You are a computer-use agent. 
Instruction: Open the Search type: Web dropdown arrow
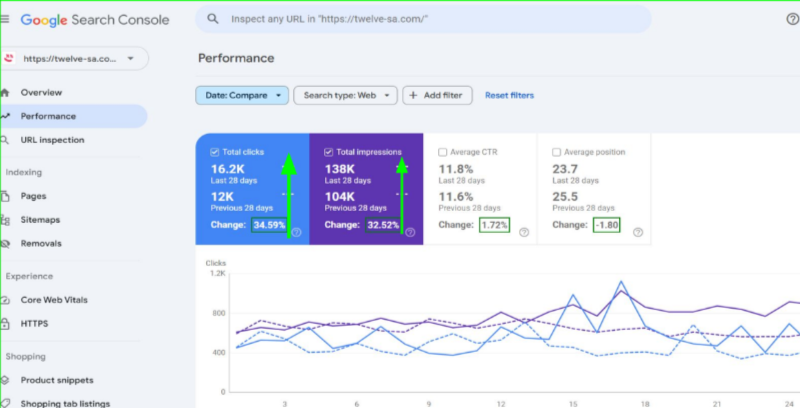pos(387,95)
